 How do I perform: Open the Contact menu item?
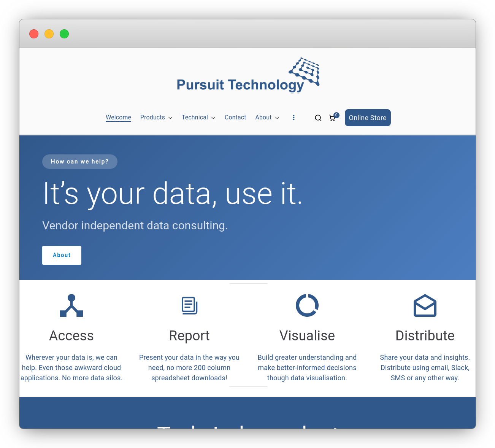(235, 118)
